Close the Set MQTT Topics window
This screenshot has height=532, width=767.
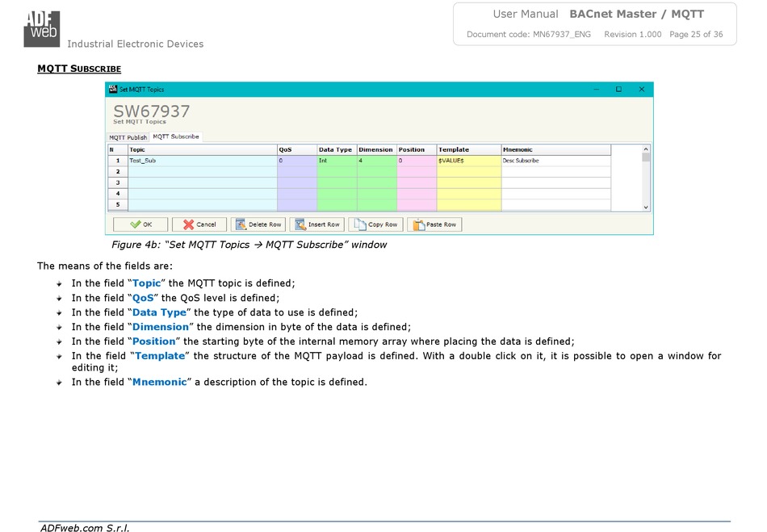(642, 90)
